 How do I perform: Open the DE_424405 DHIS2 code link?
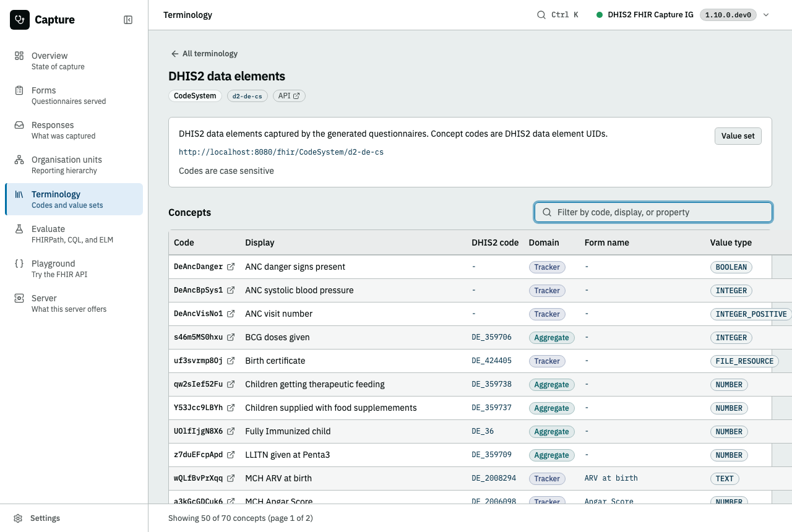(491, 361)
